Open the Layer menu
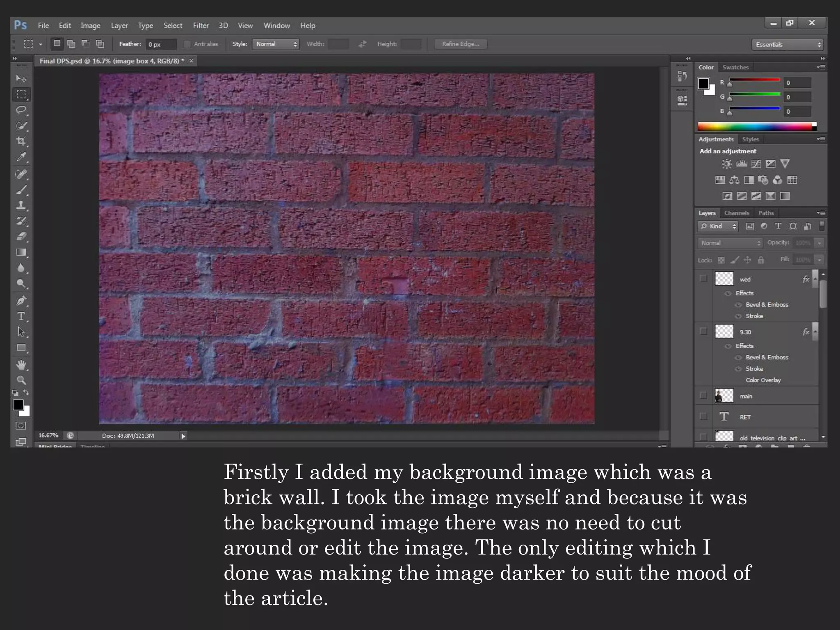 tap(119, 25)
